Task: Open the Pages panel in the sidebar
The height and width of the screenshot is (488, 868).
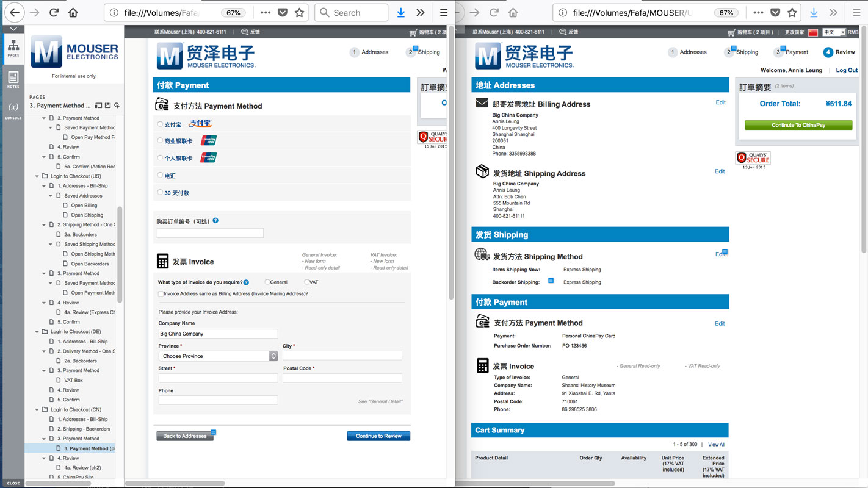Action: pyautogui.click(x=13, y=49)
